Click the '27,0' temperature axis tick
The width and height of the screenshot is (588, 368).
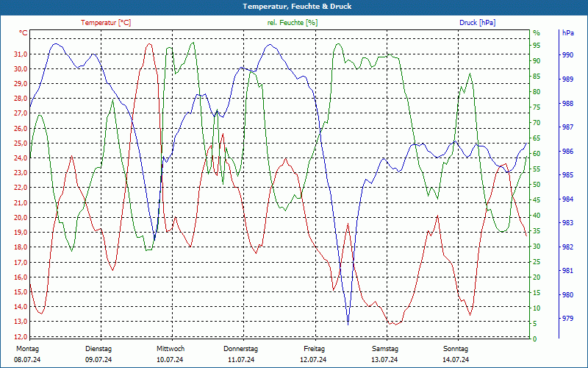[21, 113]
